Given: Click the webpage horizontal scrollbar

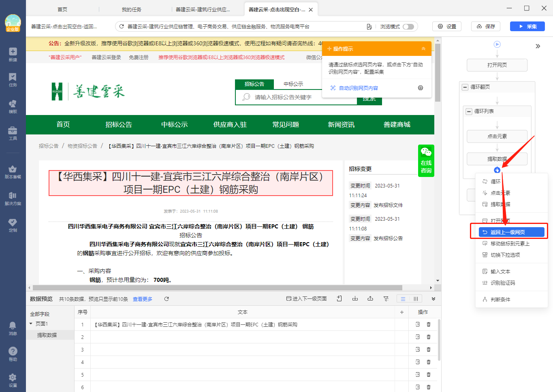Looking at the screenshot, I should click(x=217, y=288).
